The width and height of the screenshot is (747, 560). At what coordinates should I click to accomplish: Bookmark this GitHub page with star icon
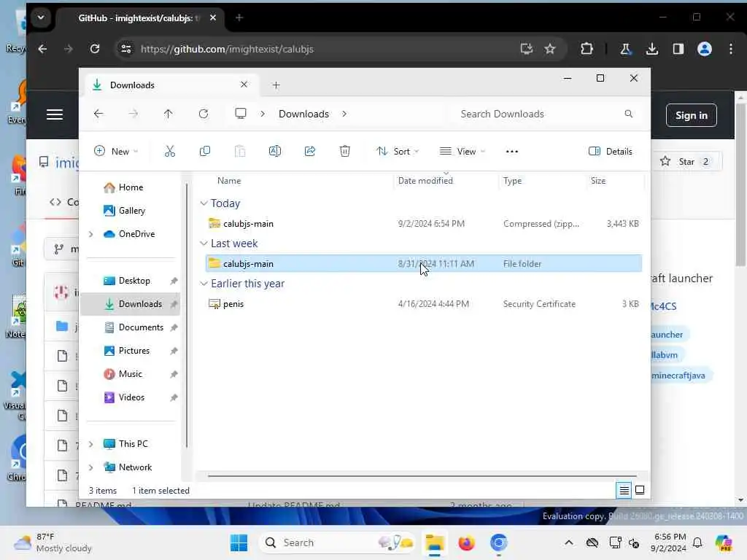[x=550, y=49]
